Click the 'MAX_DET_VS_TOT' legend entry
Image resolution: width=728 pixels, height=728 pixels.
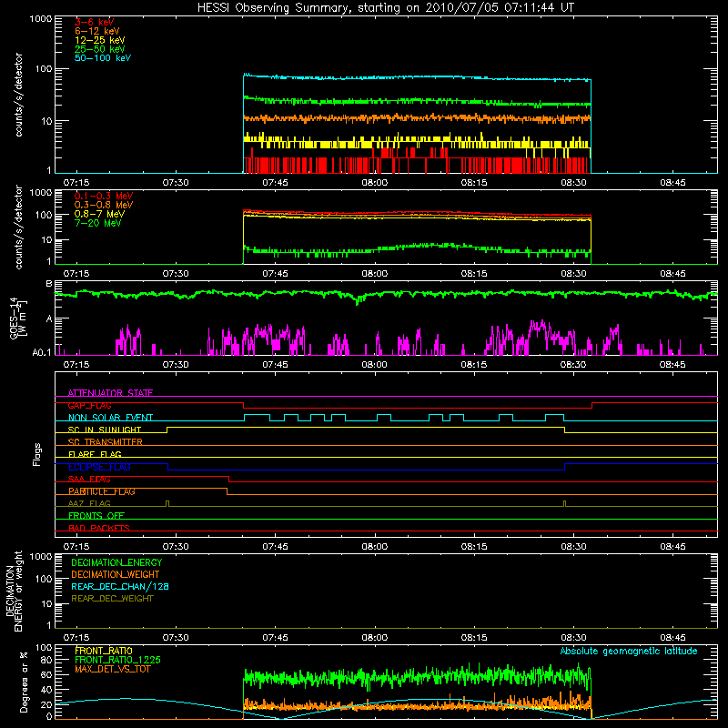tap(113, 669)
